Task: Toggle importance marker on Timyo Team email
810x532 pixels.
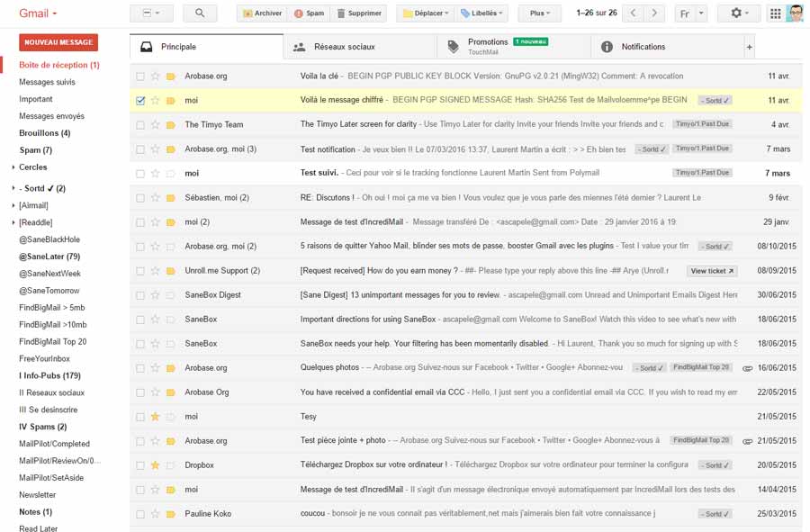Action: (170, 125)
